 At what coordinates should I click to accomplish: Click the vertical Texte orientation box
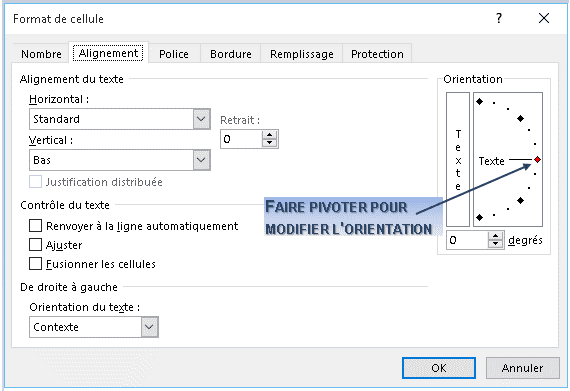click(458, 160)
